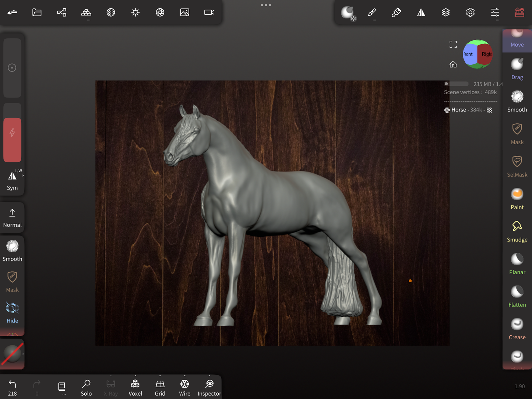Pick the Planar tool

pos(517,264)
